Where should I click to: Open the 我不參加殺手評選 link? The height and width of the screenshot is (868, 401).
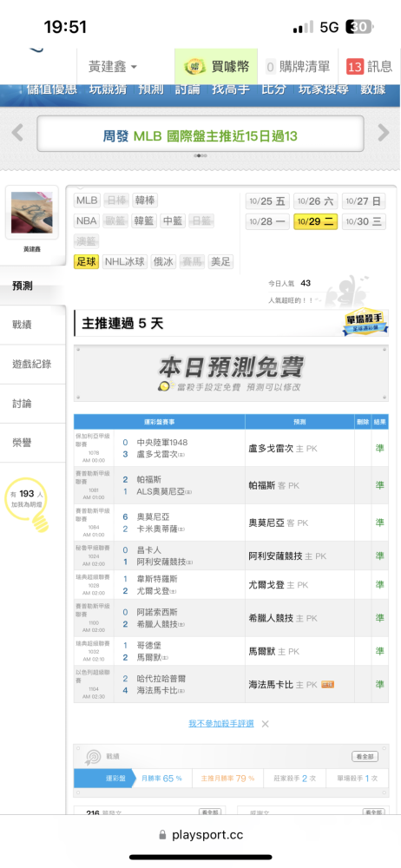[x=221, y=723]
